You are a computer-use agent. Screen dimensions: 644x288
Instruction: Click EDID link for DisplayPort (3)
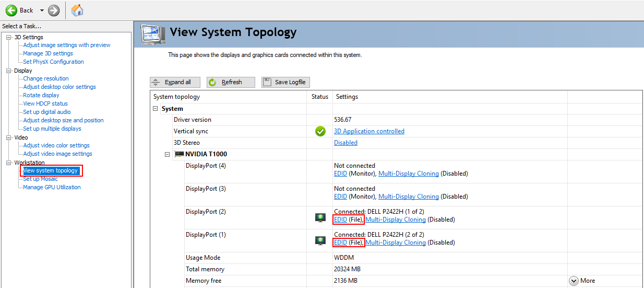coord(340,197)
